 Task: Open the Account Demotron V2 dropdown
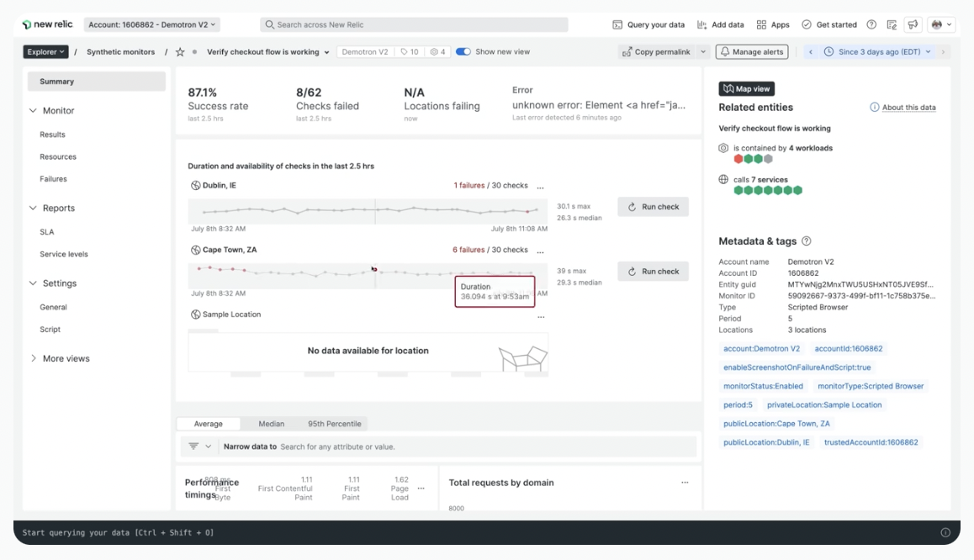tap(151, 25)
